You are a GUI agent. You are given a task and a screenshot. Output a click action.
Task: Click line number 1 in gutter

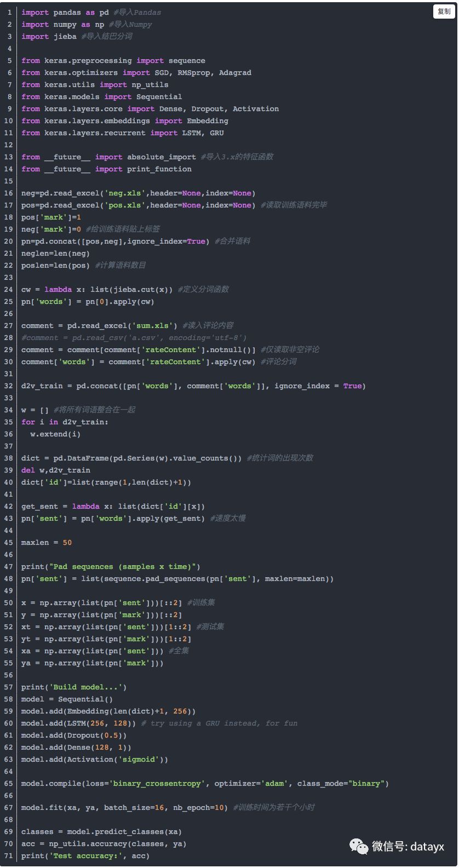click(10, 12)
